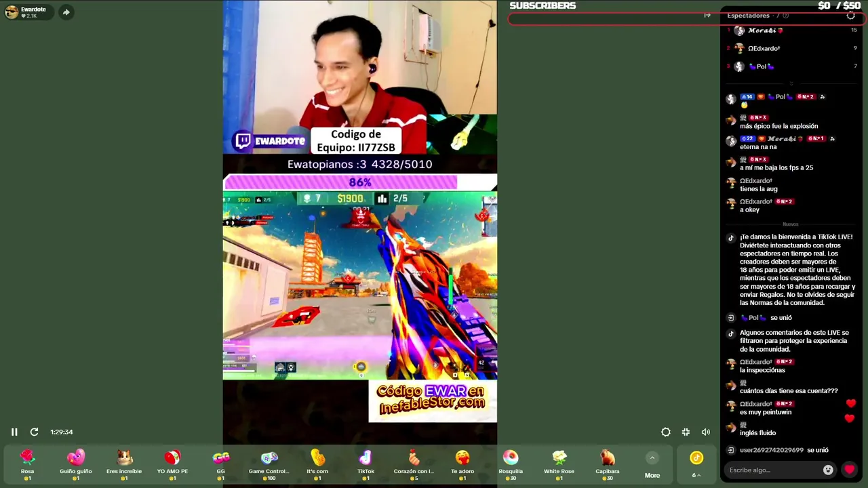Click the level 22 badge beside Meraki
This screenshot has width=868, height=488.
tap(747, 139)
